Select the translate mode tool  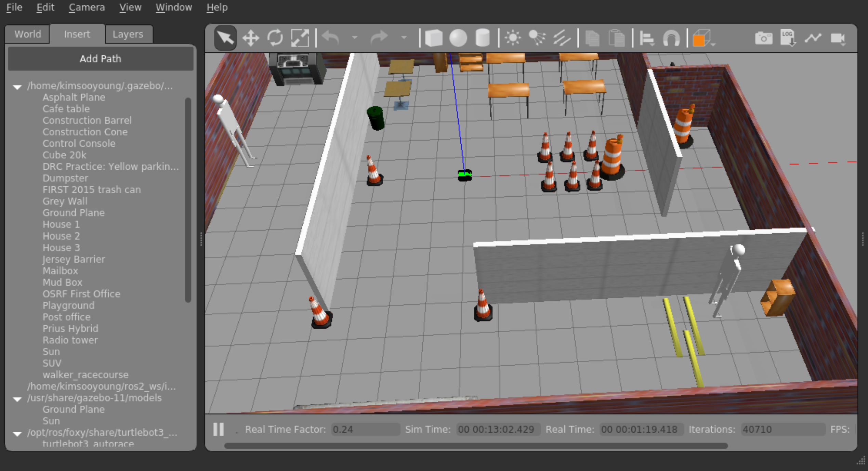[251, 38]
